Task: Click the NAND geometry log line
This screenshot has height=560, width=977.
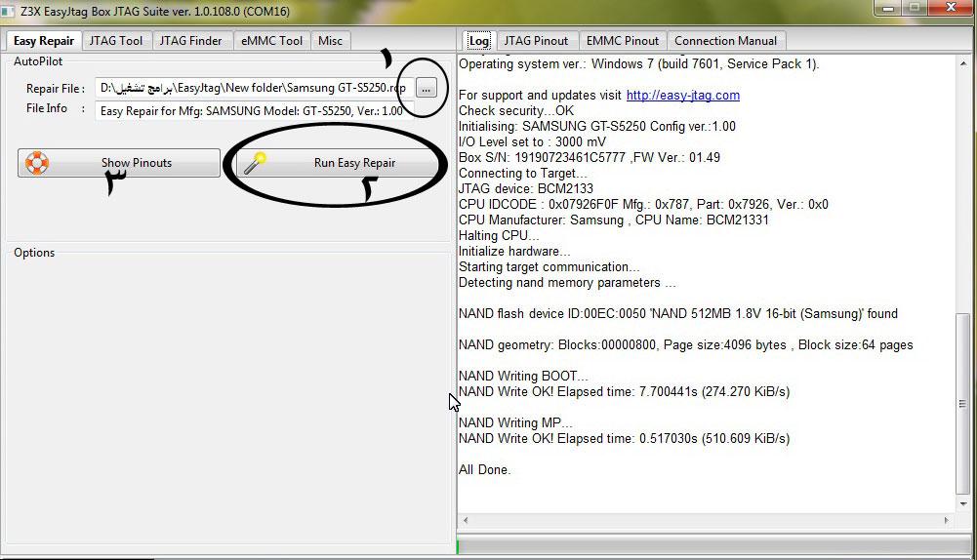Action: pos(685,345)
